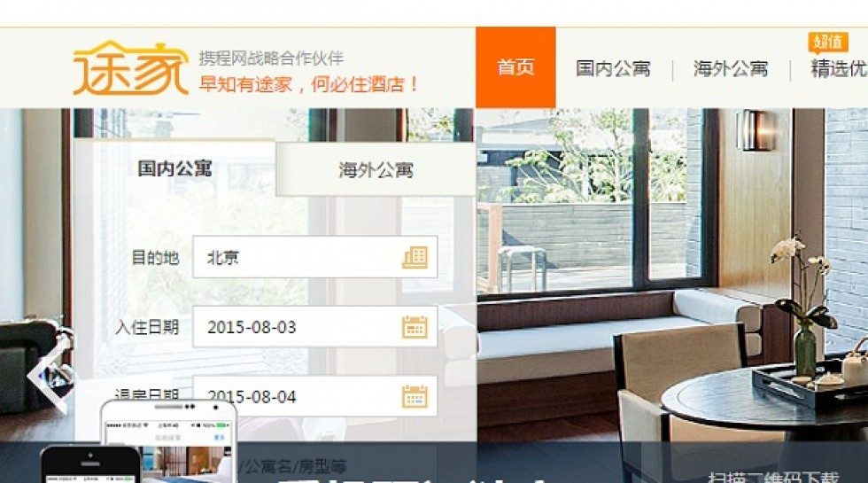868x483 pixels.
Task: Open the 精选优 item in the top navigation
Action: pyautogui.click(x=839, y=70)
